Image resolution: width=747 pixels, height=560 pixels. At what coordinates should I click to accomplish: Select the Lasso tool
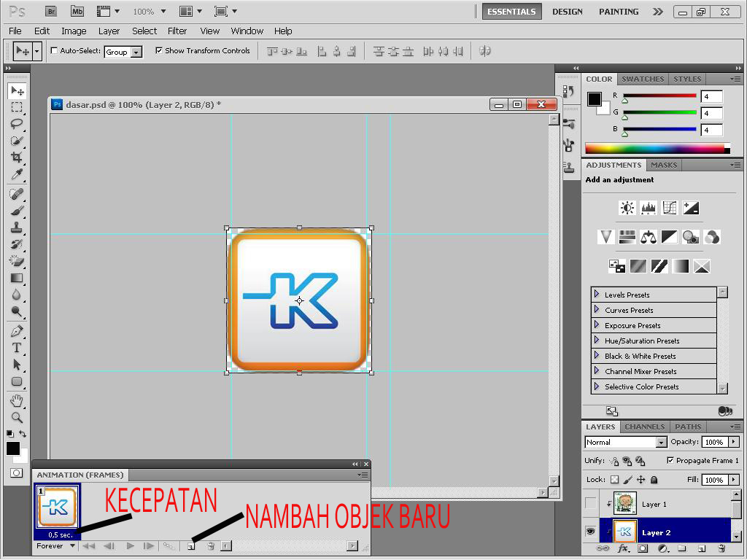pyautogui.click(x=17, y=124)
